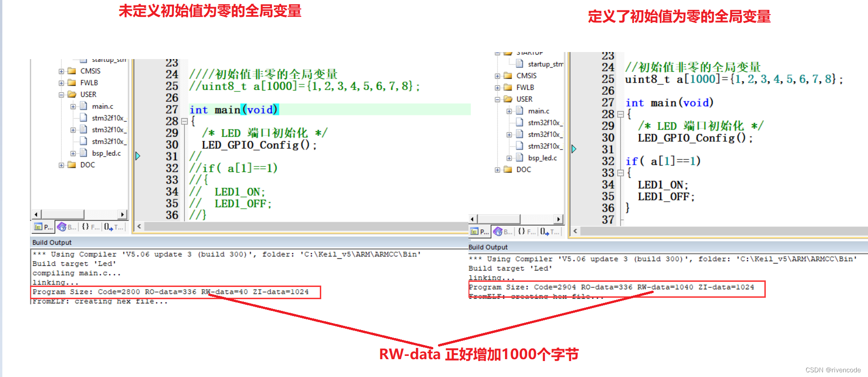
Task: Click startup_stm file icon in right project tree
Action: click(520, 64)
